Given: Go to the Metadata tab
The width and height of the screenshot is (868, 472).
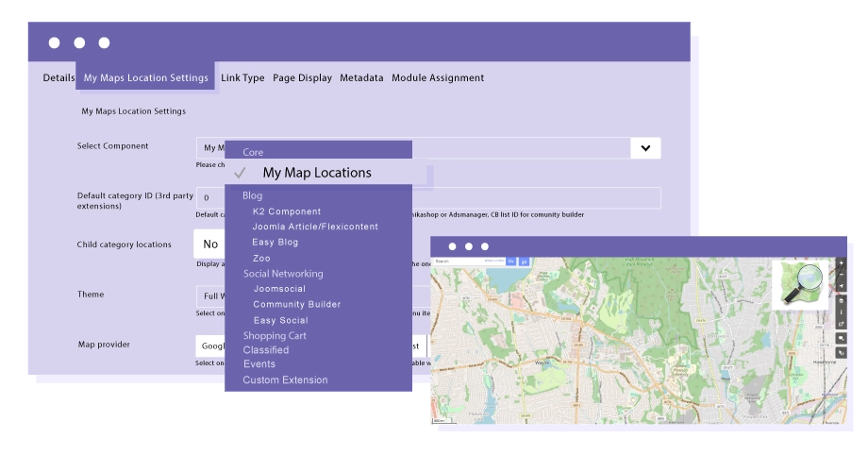Looking at the screenshot, I should tap(361, 78).
